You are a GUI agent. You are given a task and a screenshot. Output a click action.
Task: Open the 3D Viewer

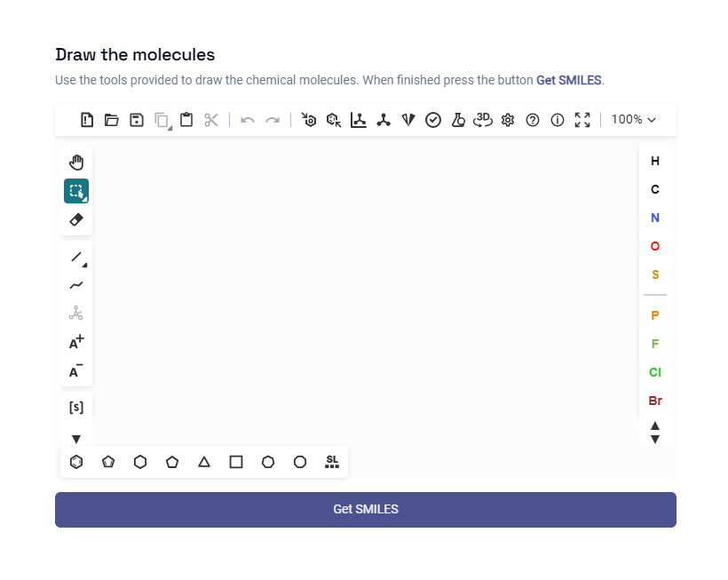click(x=483, y=120)
